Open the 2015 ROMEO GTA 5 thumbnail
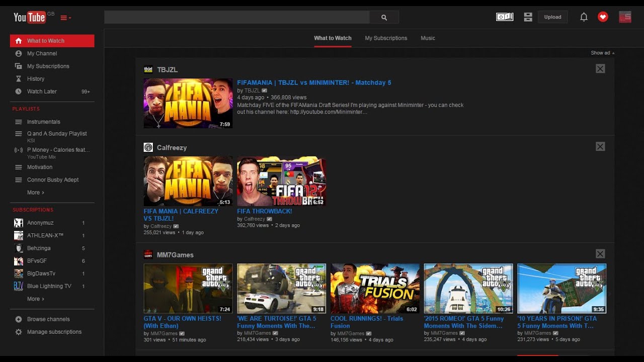 (468, 289)
